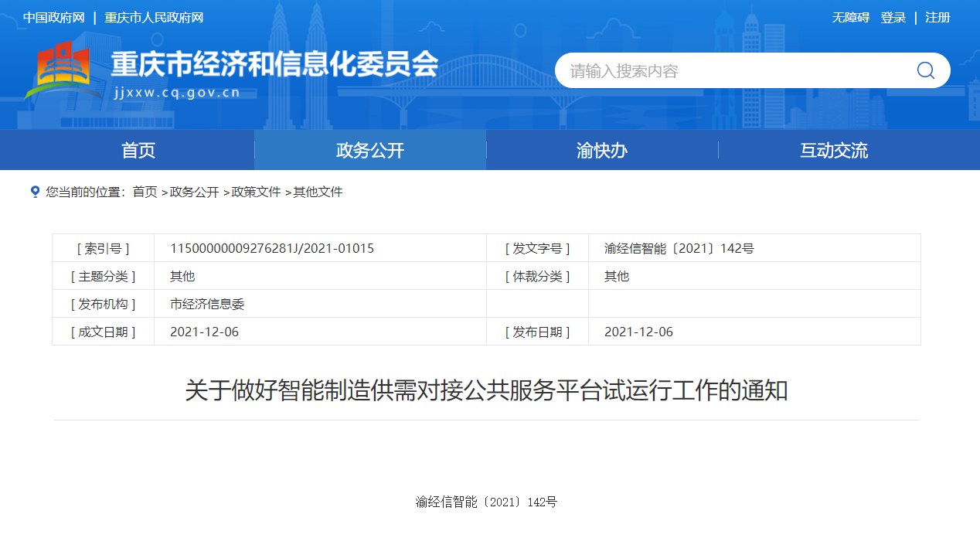The height and width of the screenshot is (538, 980).
Task: Select 政务公开 in the breadcrumb path
Action: pos(194,192)
